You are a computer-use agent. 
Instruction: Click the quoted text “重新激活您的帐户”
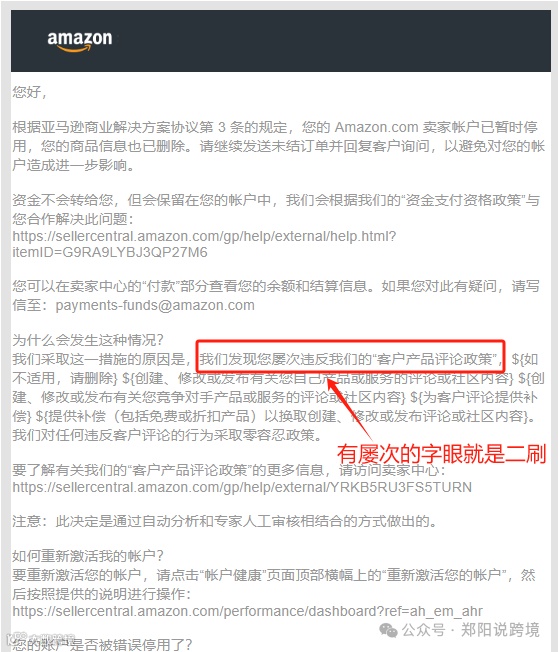click(x=444, y=575)
